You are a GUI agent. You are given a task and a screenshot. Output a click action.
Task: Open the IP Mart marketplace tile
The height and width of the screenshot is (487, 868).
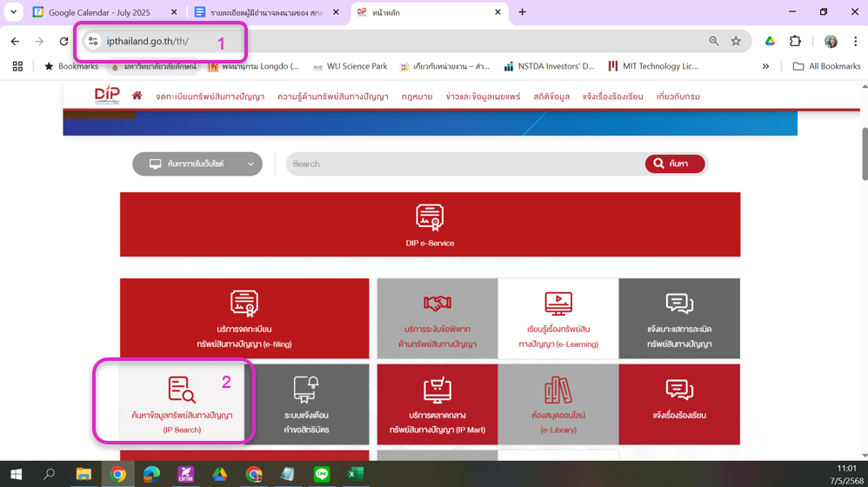point(437,404)
